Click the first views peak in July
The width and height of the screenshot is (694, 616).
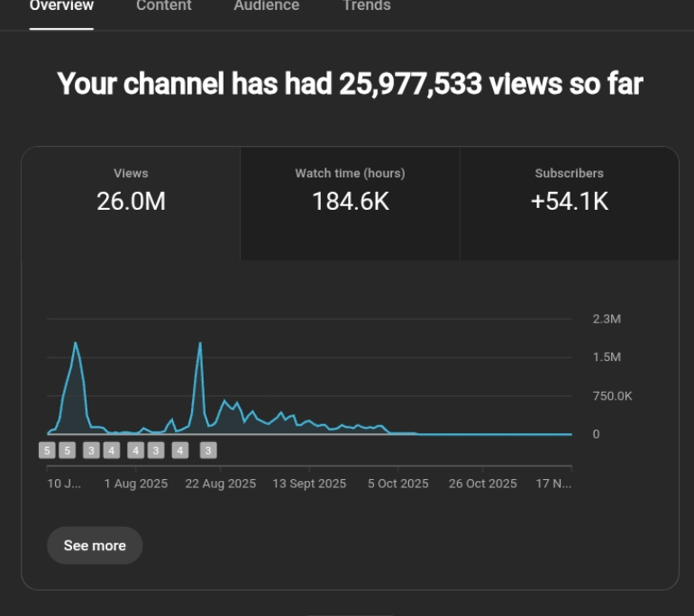pos(76,343)
